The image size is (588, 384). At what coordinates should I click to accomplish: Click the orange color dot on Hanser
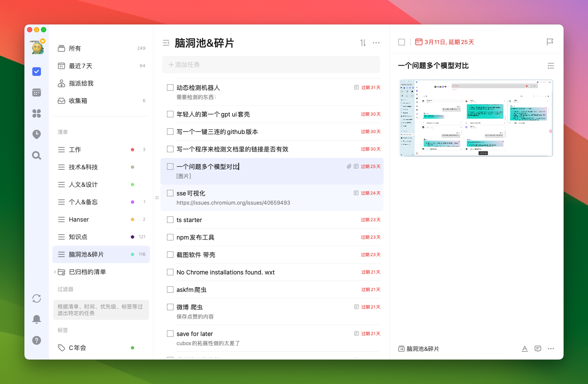click(133, 219)
